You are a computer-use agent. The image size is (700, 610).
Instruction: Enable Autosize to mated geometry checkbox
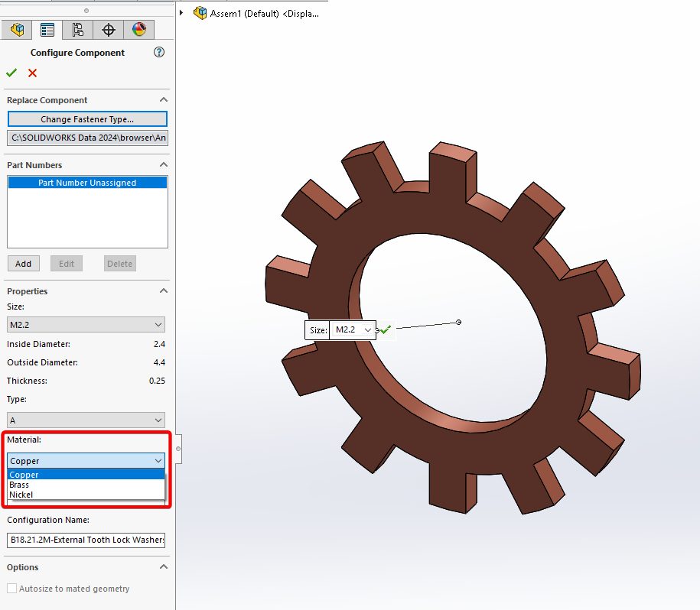(x=12, y=589)
